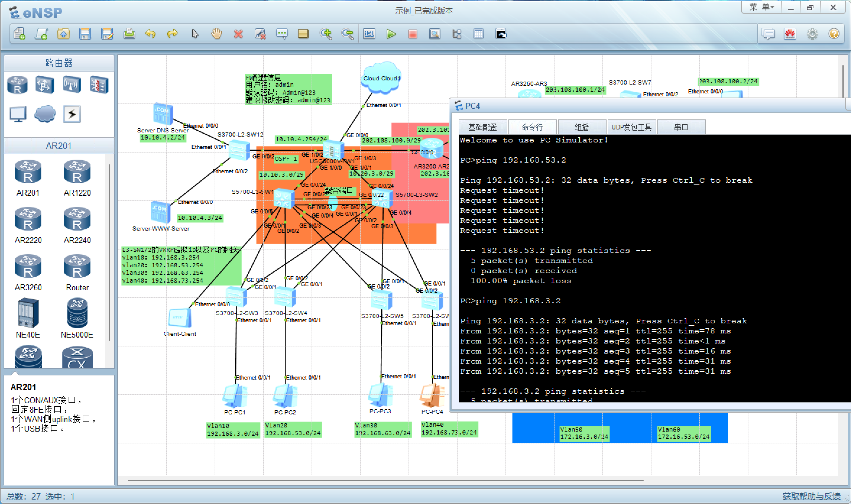
Task: Select the cloud device category icon
Action: [45, 114]
